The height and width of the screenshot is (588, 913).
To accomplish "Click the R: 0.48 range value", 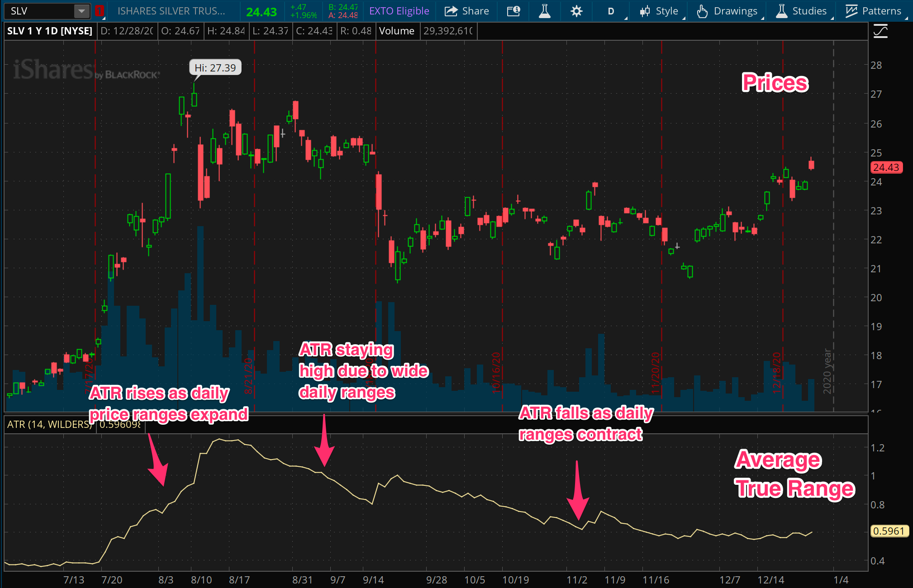I will click(x=356, y=31).
